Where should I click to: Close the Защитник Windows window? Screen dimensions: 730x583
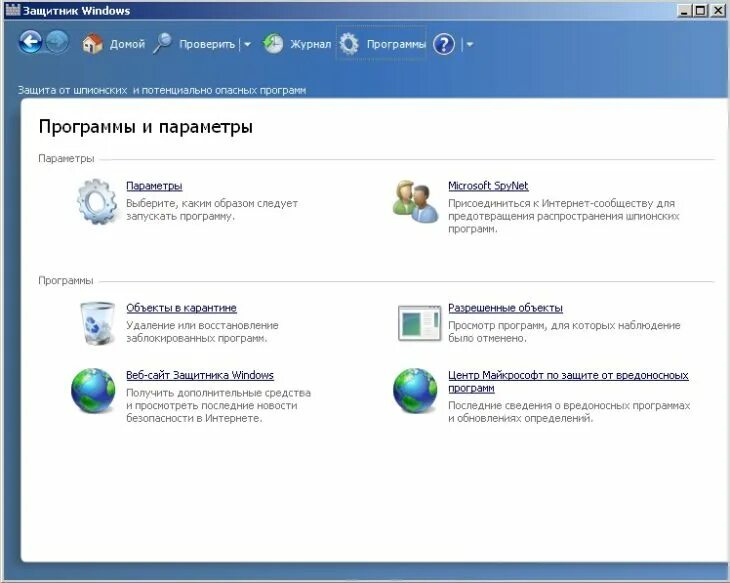(717, 10)
